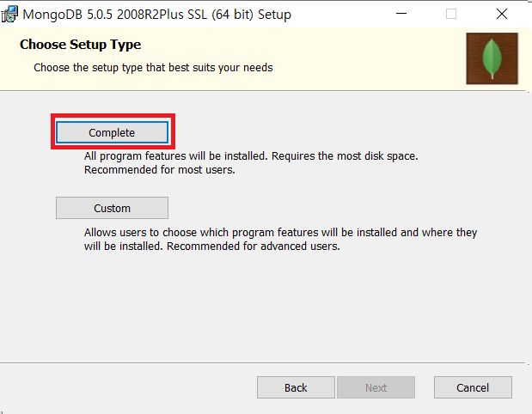
Task: Click the MongoDB 5.0.5 Setup title text
Action: (156, 15)
